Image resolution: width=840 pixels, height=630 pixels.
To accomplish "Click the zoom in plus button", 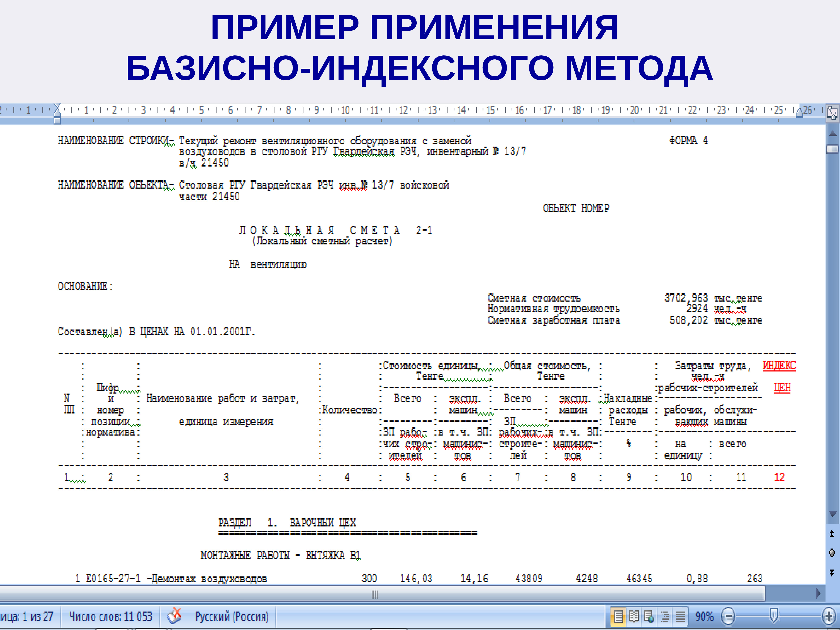I will [x=829, y=616].
